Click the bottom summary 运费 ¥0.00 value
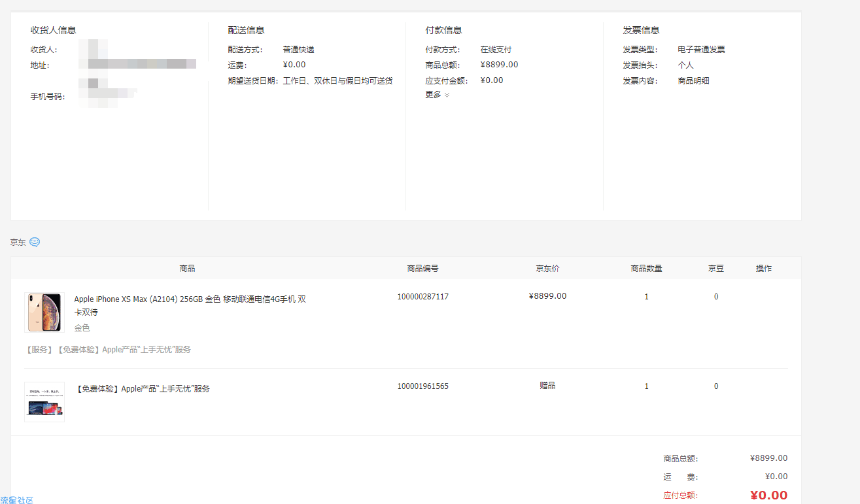860x504 pixels. 776,477
